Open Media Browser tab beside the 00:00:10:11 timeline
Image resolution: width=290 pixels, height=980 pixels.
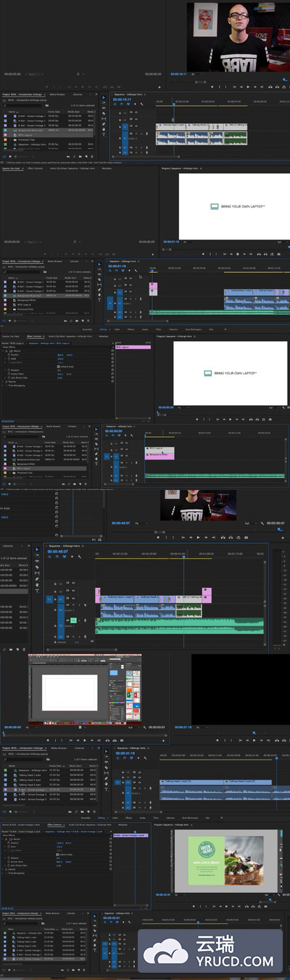click(x=57, y=94)
